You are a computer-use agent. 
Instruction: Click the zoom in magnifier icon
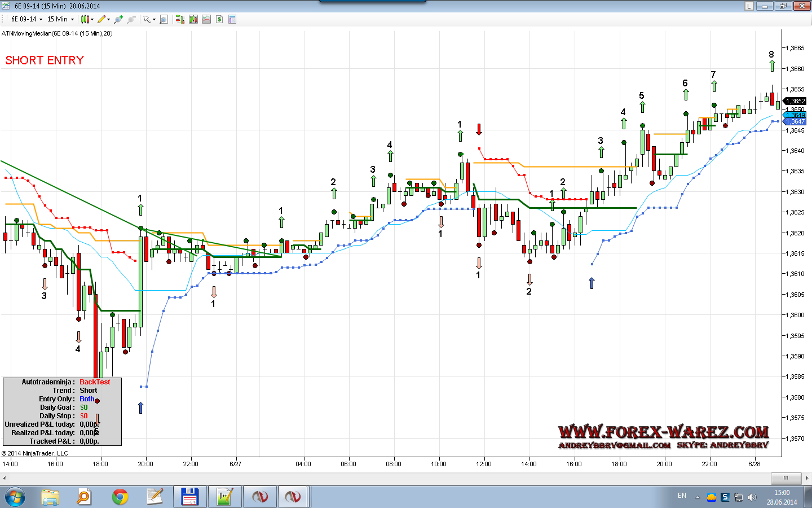click(118, 19)
